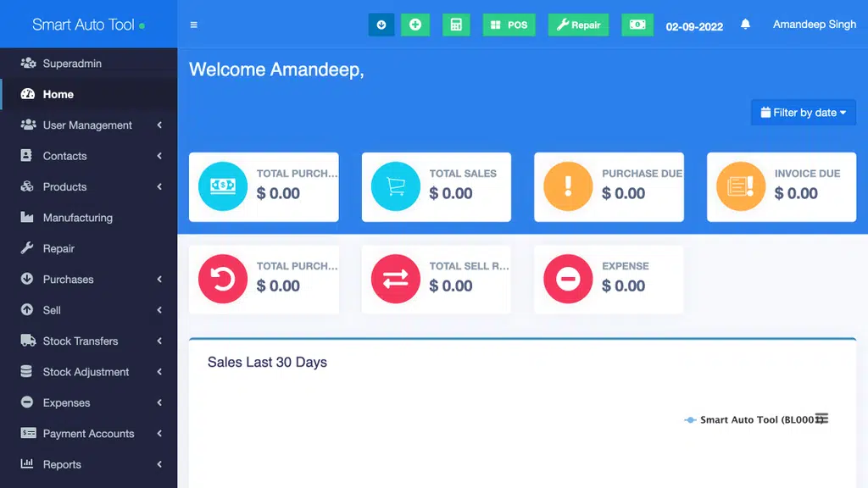
Task: Expand User Management chevron
Action: click(159, 125)
